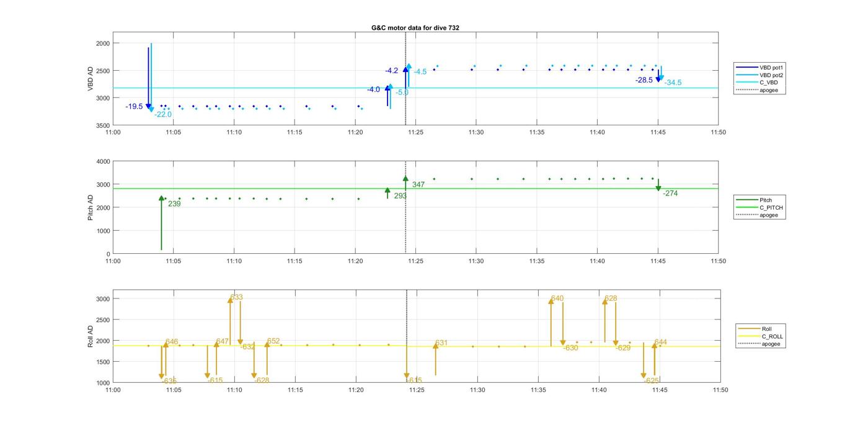Click the "631" roll move label
Image resolution: width=868 pixels, height=430 pixels.
tap(441, 343)
